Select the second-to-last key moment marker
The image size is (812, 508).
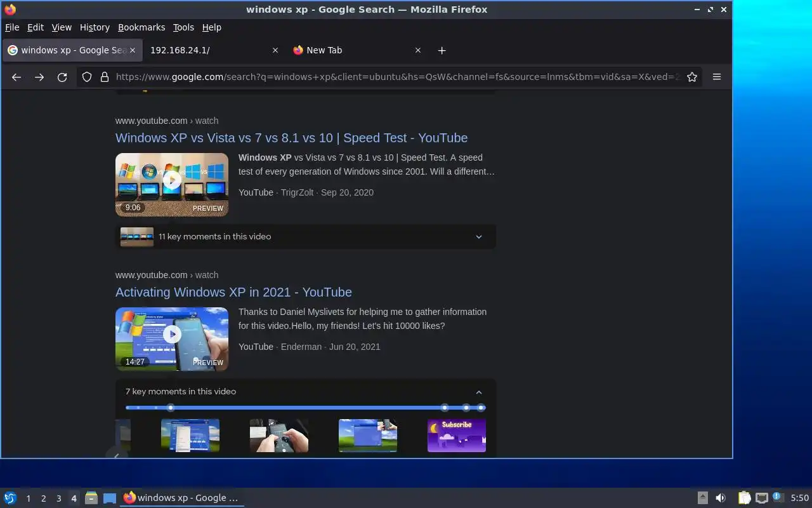tap(466, 408)
